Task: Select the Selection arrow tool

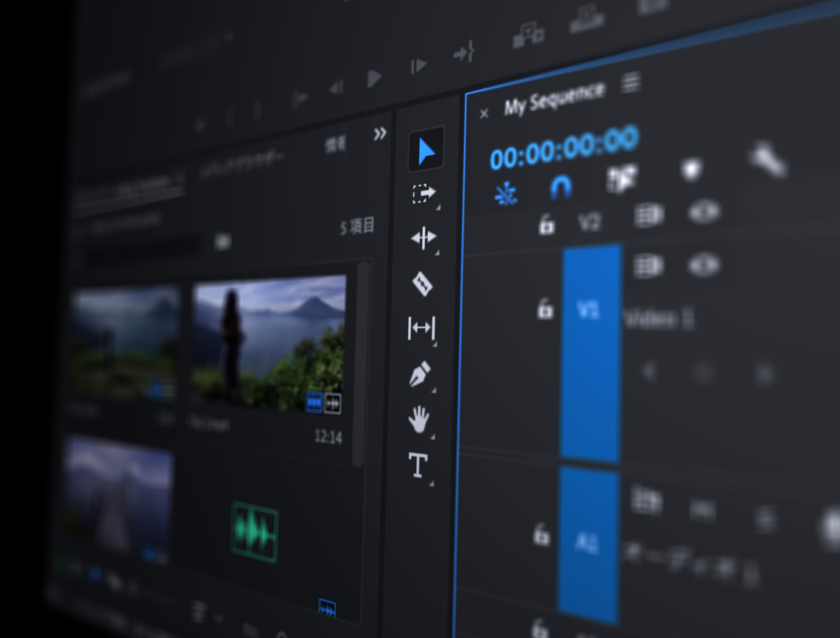Action: point(427,151)
